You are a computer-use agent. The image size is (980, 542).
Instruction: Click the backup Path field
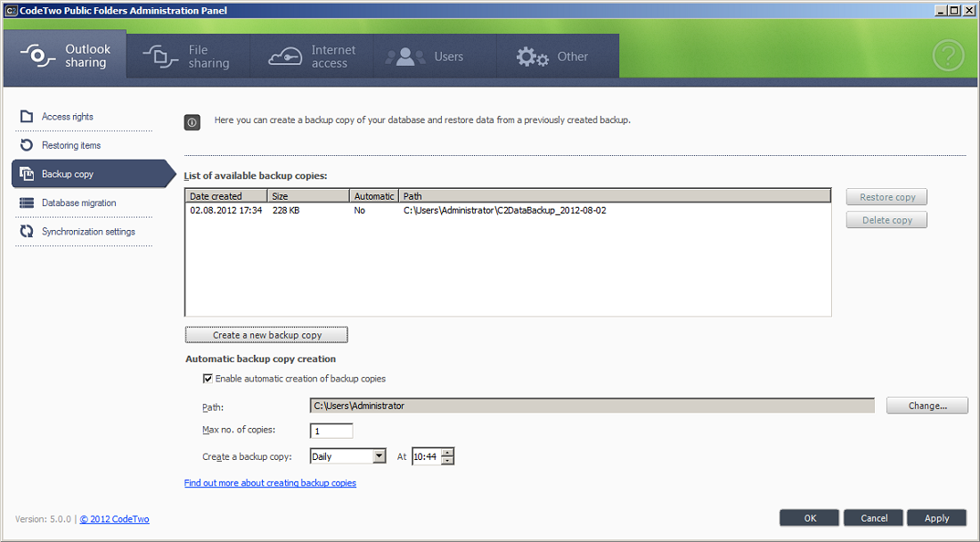click(x=592, y=406)
